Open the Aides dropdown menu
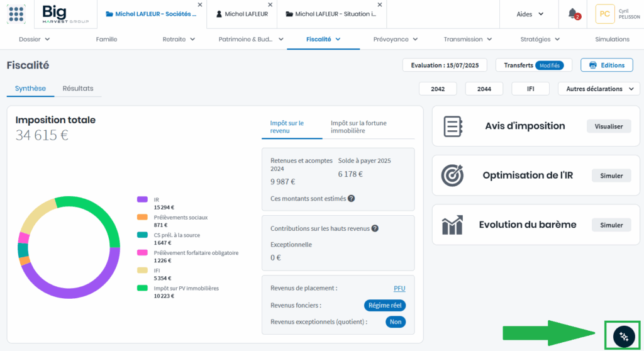Screen dimensions: 644x351 [530, 14]
